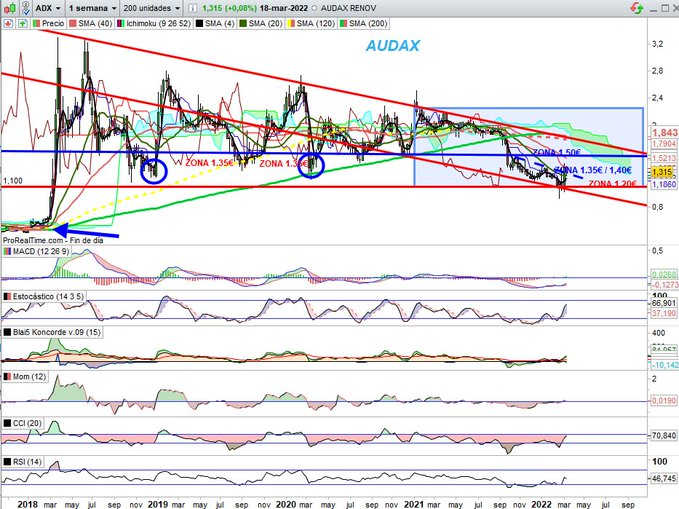Open SMA (40) indicator settings
This screenshot has width=679, height=509.
point(90,23)
